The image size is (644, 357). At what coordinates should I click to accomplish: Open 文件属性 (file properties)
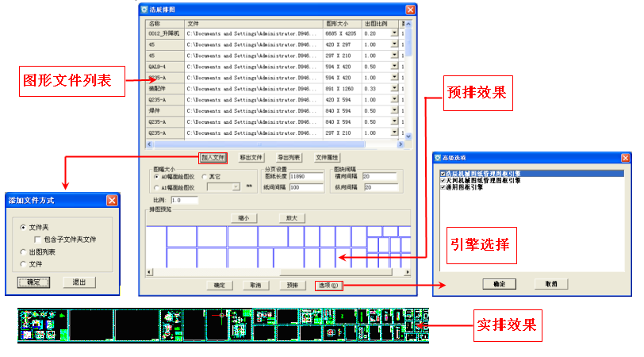(x=327, y=158)
